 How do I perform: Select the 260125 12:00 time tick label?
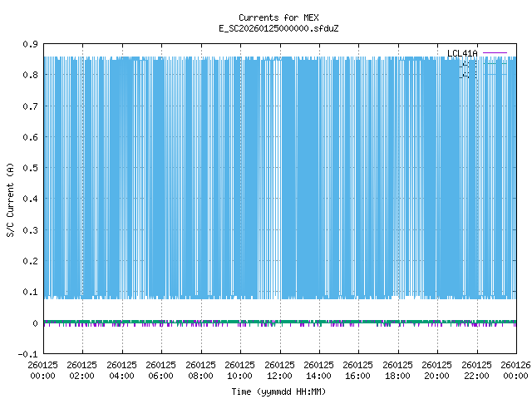[x=279, y=370]
